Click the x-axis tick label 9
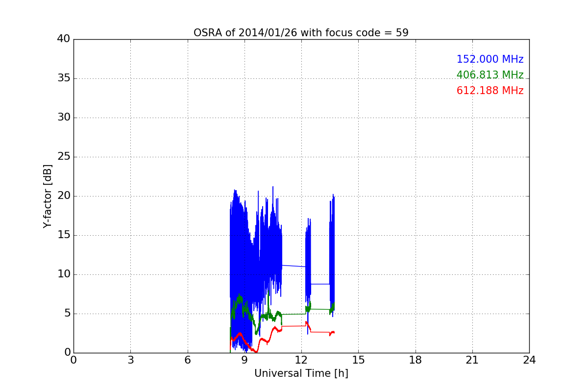This screenshot has width=588, height=392. point(245,360)
